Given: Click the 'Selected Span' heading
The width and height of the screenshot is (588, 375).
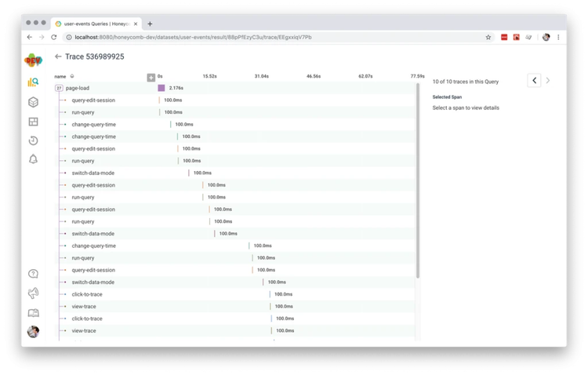Looking at the screenshot, I should pos(447,96).
